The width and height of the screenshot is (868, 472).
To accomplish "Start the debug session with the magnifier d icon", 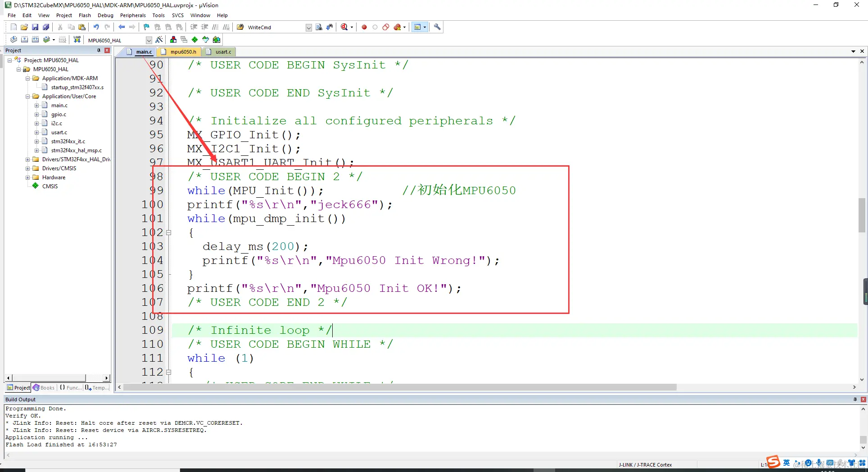I will click(x=344, y=27).
